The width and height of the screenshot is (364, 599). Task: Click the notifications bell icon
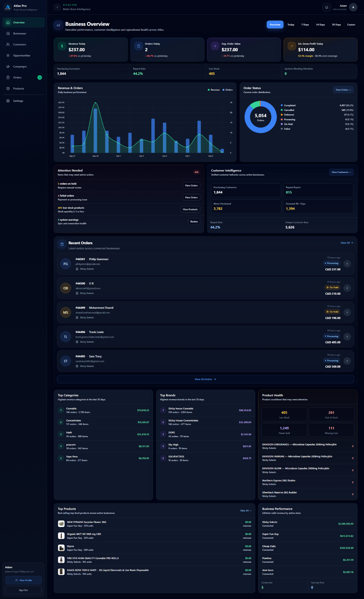327,7
